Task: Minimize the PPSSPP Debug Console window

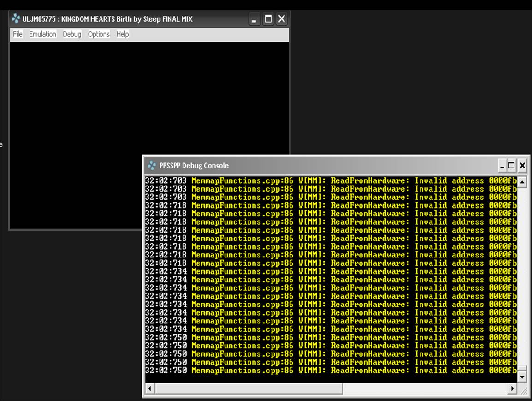Action: click(x=502, y=166)
